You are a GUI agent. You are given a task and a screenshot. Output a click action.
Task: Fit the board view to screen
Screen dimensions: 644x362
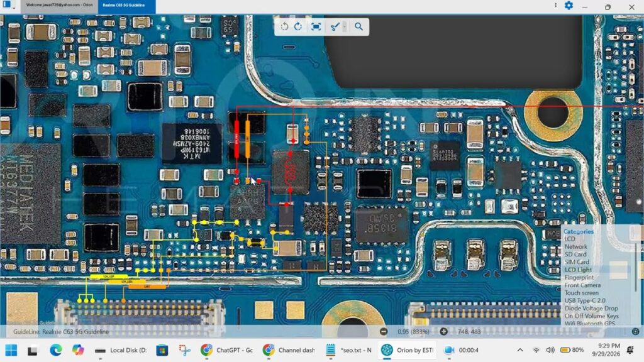316,26
